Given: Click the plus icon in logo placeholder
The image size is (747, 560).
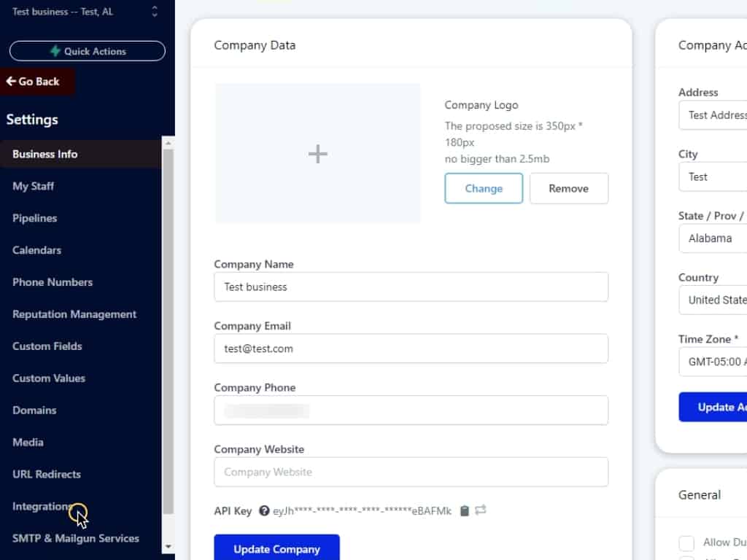Looking at the screenshot, I should [317, 154].
